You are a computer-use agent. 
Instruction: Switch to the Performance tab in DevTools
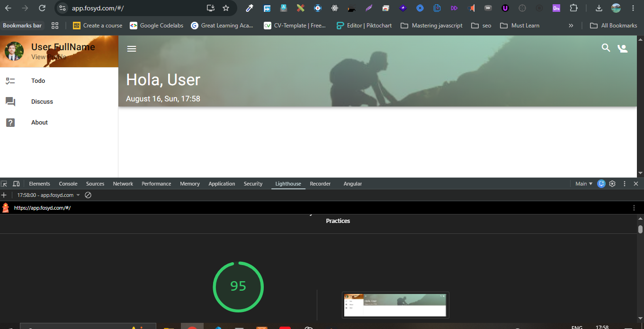(x=156, y=184)
